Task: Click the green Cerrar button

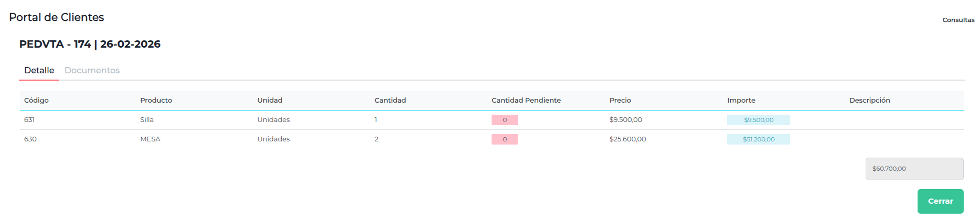Action: click(x=940, y=201)
